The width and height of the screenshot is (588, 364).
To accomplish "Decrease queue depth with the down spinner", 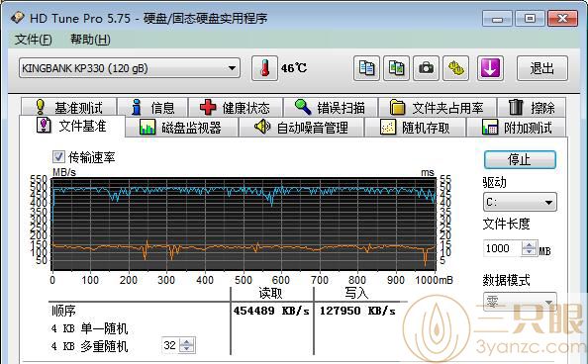I will [x=187, y=348].
